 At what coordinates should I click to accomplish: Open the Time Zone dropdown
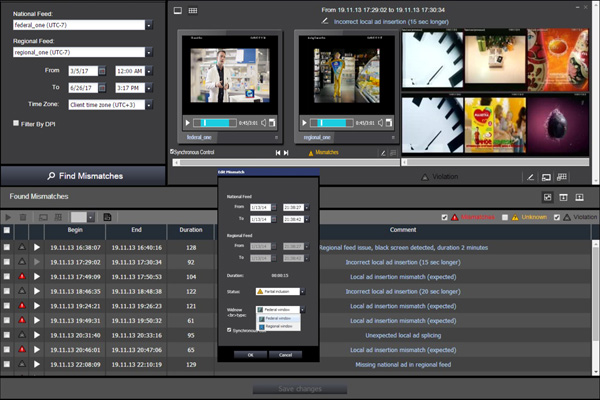tap(149, 103)
